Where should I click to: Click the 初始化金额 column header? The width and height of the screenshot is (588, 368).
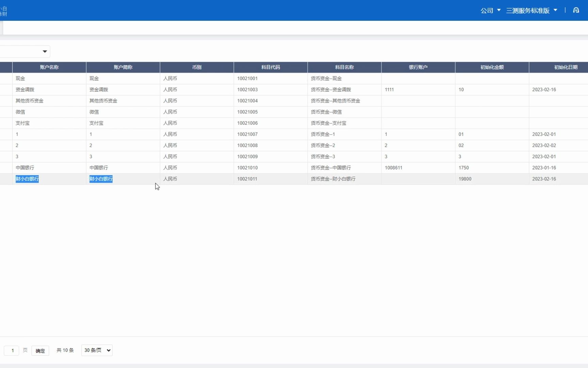coord(492,67)
